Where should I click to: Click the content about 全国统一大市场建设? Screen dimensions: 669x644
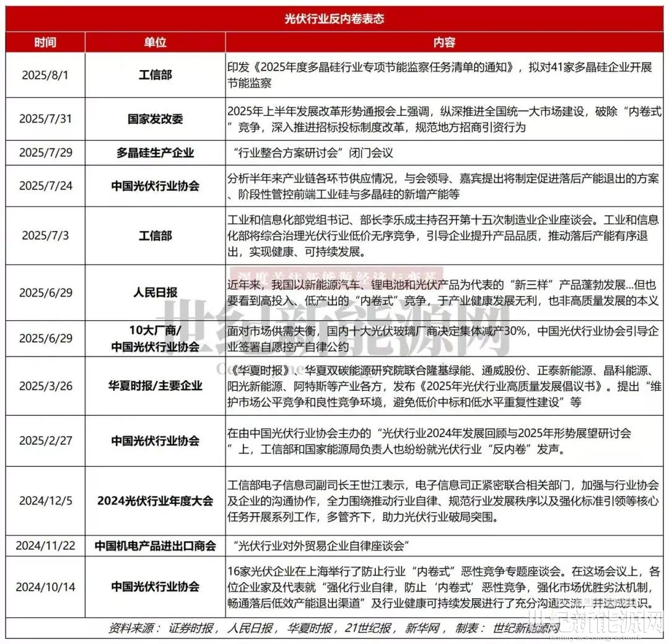click(x=444, y=119)
